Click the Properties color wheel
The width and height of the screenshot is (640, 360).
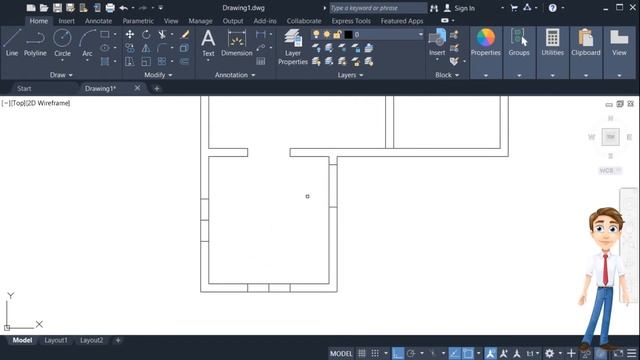tap(485, 38)
